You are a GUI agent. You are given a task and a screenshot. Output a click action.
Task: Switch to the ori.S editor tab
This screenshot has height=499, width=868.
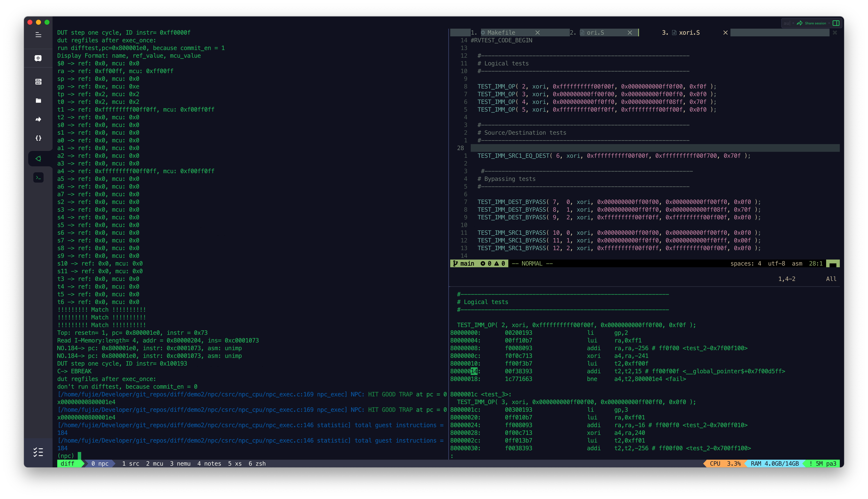[x=595, y=32]
